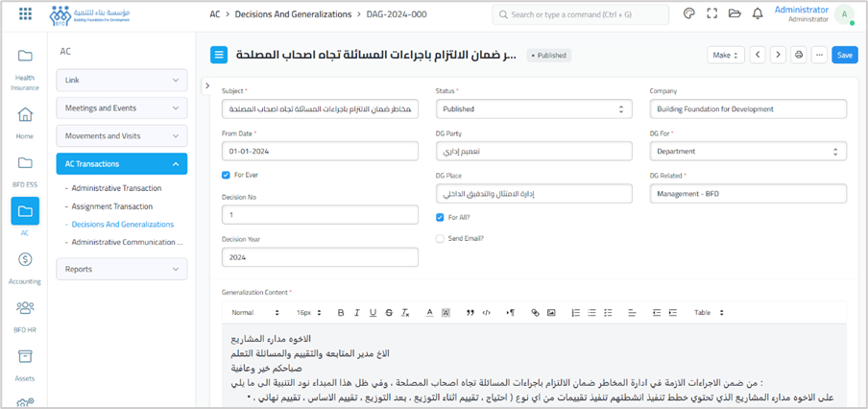Apply bold formatting in editor toolbar
Screen dimensions: 868x409
[x=340, y=313]
